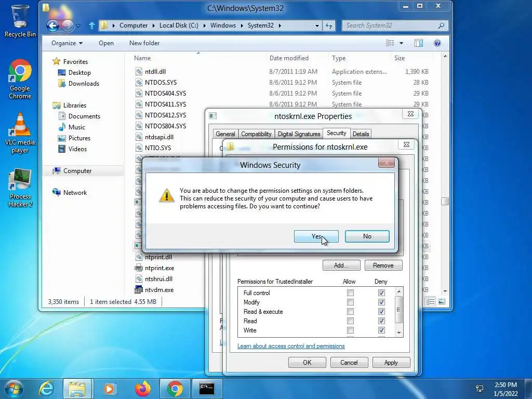Click the Explorer Forward navigation arrow
Image resolution: width=532 pixels, height=399 pixels.
tap(68, 25)
